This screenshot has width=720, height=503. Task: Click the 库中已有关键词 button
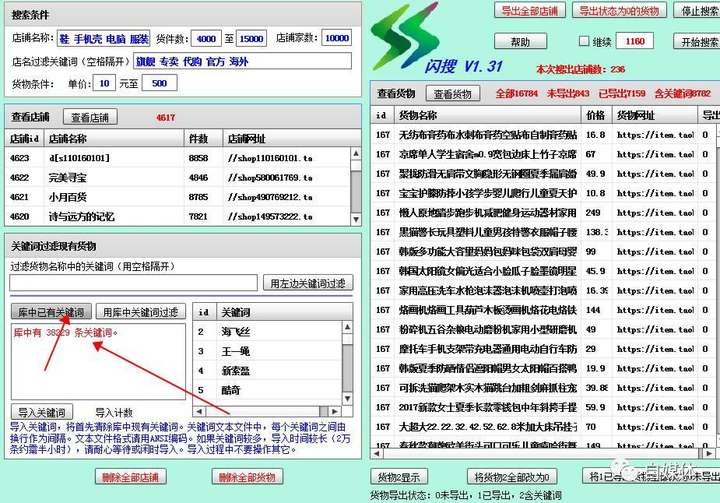point(51,312)
